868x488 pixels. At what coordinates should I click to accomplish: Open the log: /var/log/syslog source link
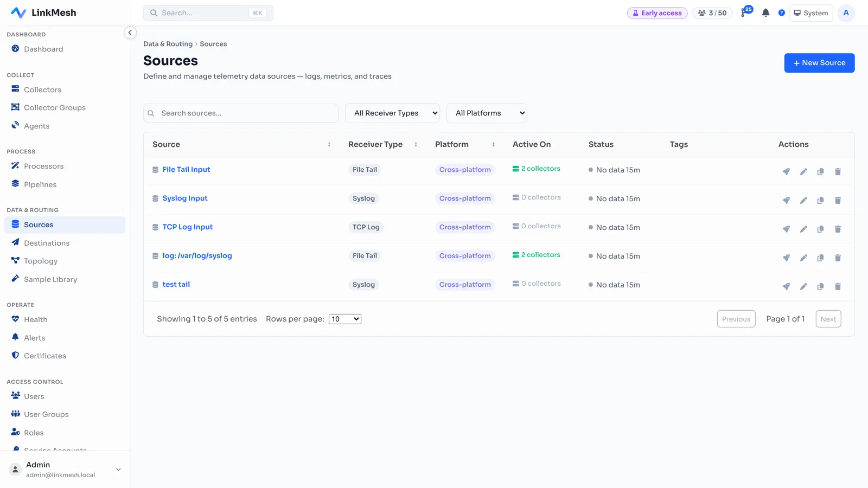click(197, 256)
